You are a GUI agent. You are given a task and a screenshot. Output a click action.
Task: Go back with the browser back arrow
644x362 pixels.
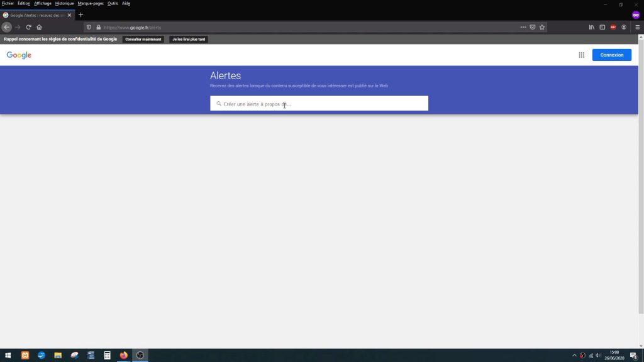(6, 27)
